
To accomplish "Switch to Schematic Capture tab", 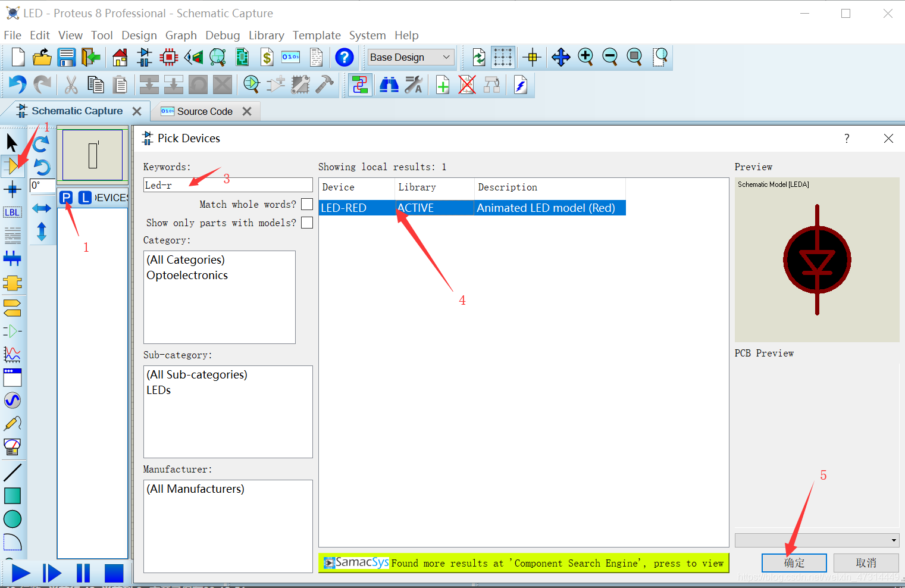I will (77, 111).
